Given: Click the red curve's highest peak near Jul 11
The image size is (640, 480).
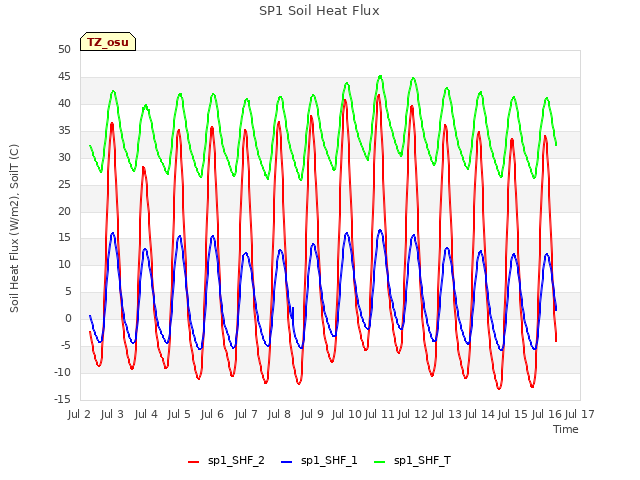Looking at the screenshot, I should pyautogui.click(x=379, y=96).
